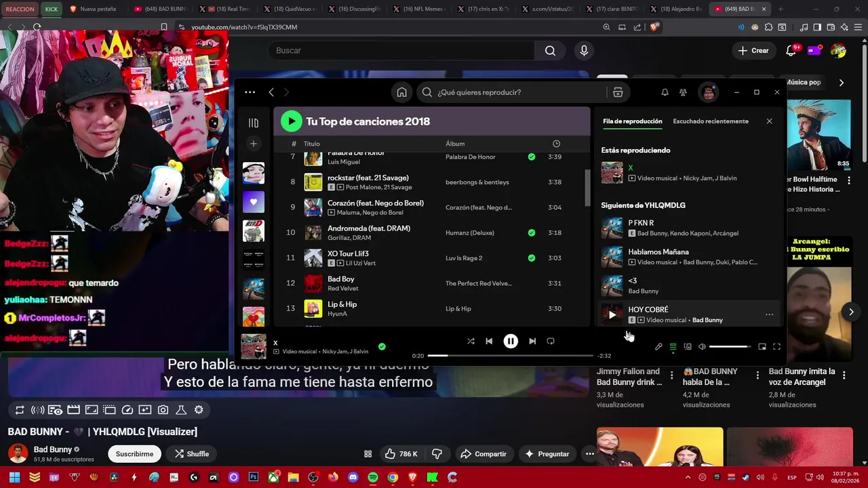This screenshot has width=868, height=488.
Task: Toggle the Spotify queue button
Action: click(x=673, y=347)
